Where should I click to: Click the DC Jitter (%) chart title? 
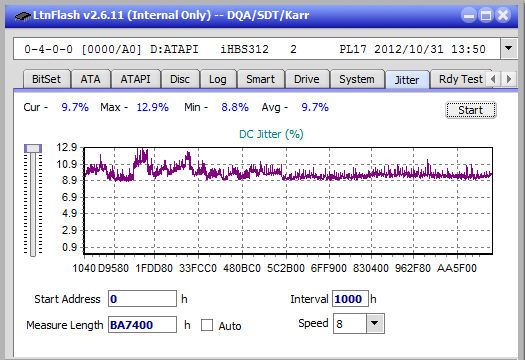click(271, 134)
